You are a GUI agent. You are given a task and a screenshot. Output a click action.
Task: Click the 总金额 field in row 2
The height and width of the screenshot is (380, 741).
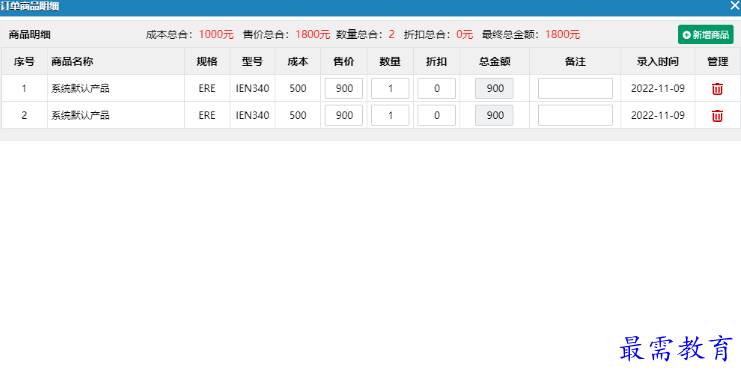[494, 115]
